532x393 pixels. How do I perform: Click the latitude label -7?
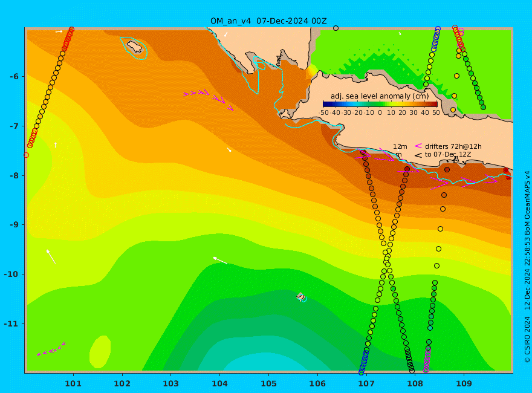click(x=15, y=126)
